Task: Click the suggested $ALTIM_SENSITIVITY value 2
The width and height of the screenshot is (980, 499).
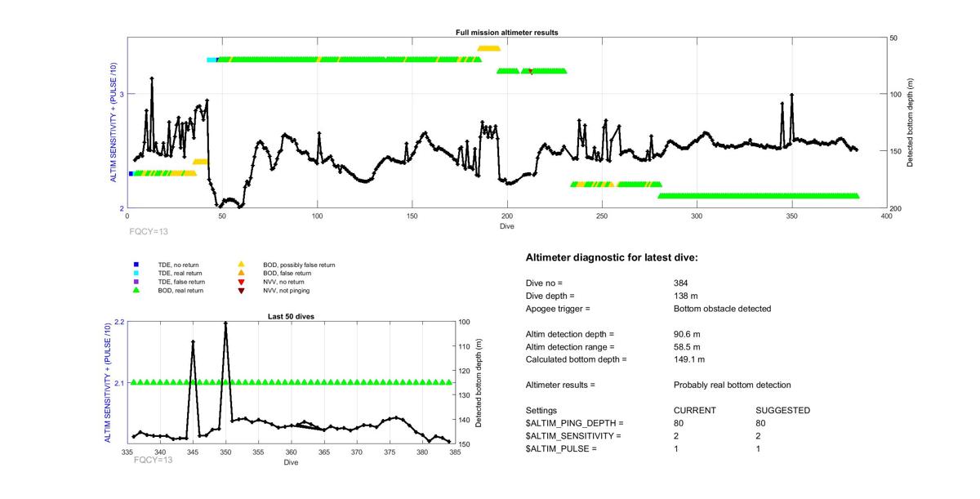Action: click(759, 436)
